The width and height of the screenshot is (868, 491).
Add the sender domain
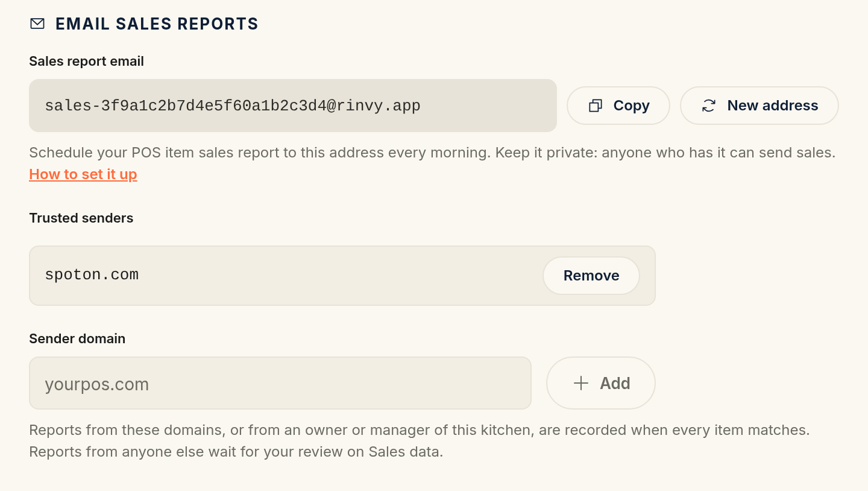point(601,383)
